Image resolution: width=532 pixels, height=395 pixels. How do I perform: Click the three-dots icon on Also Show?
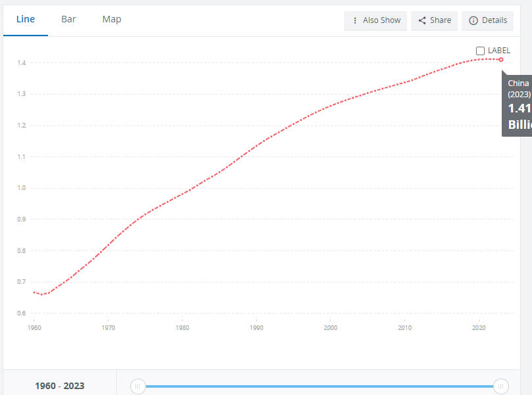(x=354, y=20)
